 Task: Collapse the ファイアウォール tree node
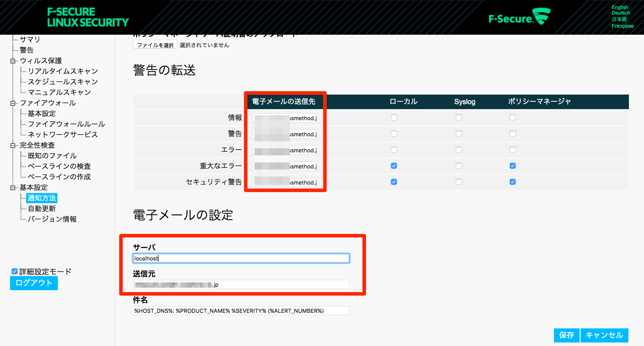coord(13,103)
